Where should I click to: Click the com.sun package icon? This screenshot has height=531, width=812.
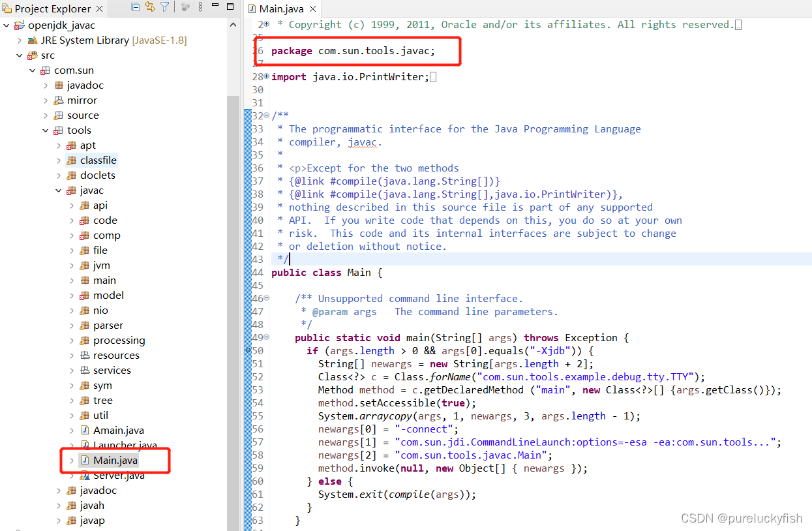pyautogui.click(x=46, y=70)
